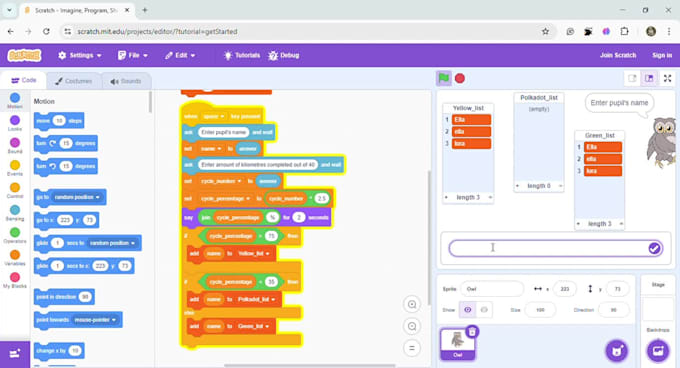Reload the page in the browser
Viewport: 680px width, 368px height.
46,31
